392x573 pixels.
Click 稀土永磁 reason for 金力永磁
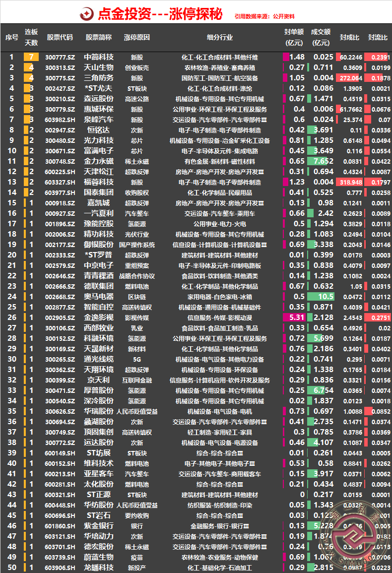click(137, 162)
